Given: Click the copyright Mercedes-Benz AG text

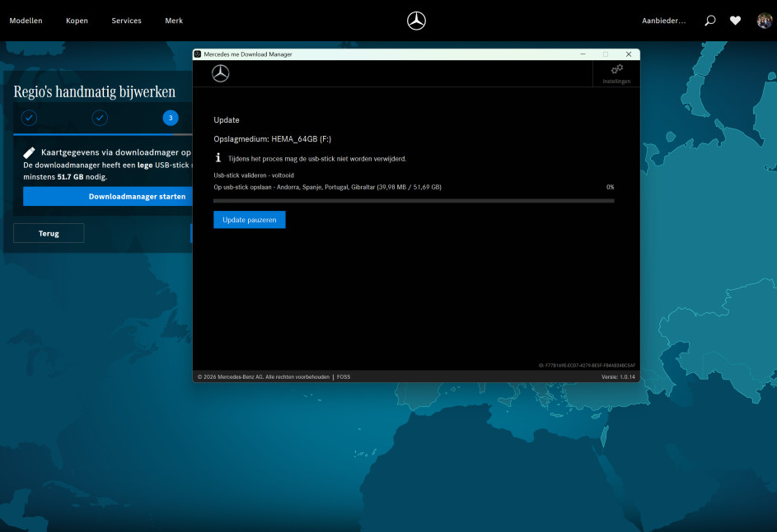Looking at the screenshot, I should coord(264,377).
